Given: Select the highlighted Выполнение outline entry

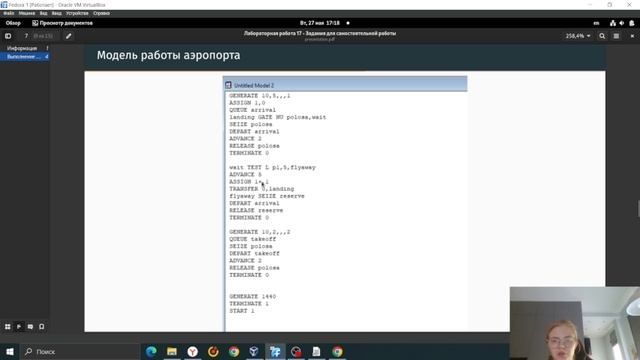Looking at the screenshot, I should click(x=24, y=57).
